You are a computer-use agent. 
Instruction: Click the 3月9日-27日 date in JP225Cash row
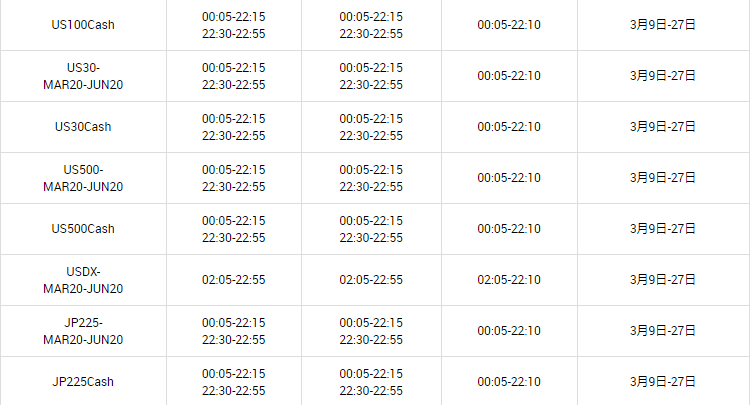pos(662,382)
